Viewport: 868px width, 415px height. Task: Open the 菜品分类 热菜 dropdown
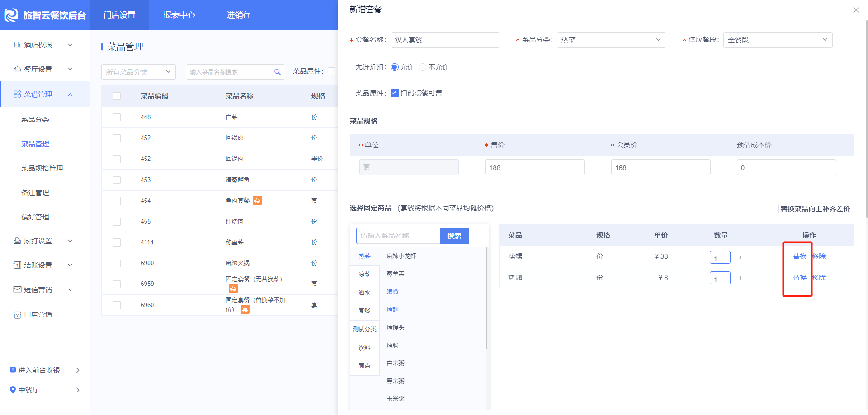click(612, 40)
